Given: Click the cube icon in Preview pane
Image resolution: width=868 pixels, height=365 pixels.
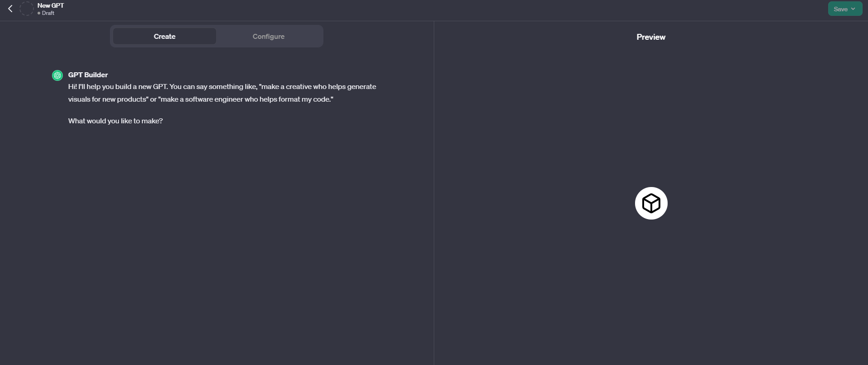Looking at the screenshot, I should [651, 203].
